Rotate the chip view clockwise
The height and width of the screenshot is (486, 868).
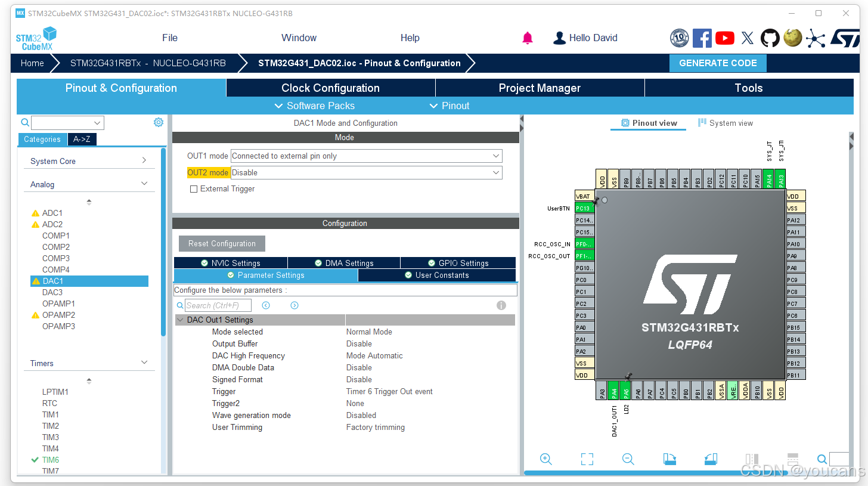point(669,459)
